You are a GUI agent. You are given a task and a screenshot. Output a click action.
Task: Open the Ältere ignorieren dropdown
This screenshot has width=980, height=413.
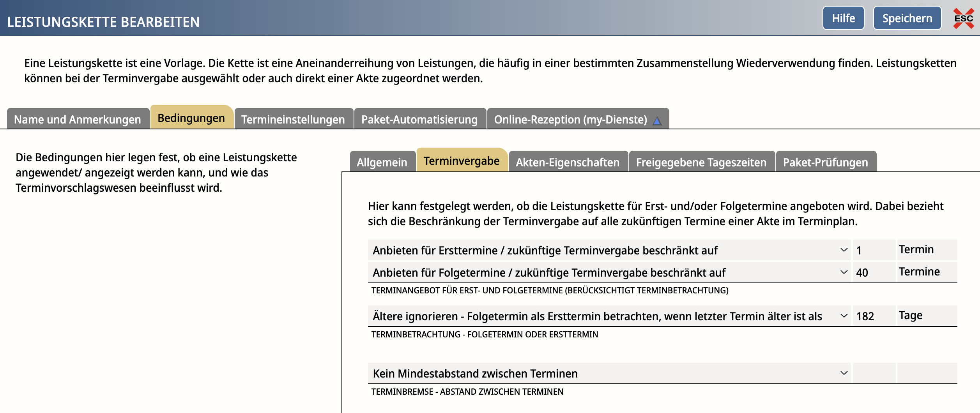coord(609,316)
